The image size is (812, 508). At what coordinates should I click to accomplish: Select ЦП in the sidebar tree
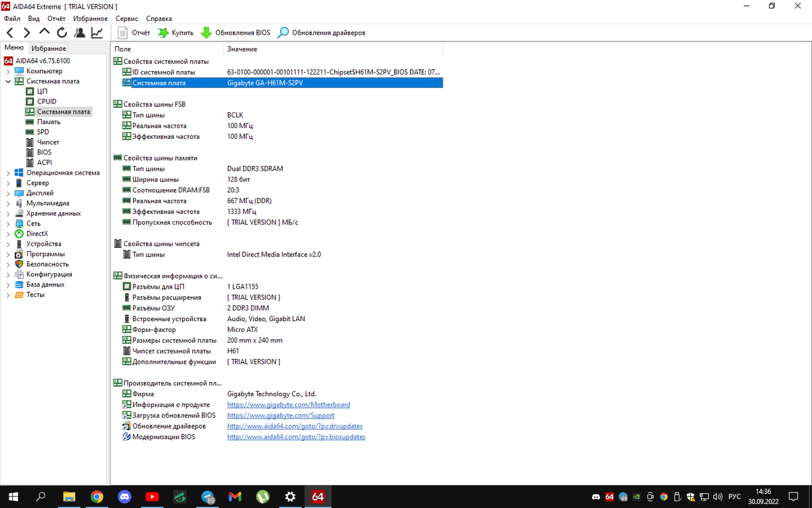coord(42,91)
